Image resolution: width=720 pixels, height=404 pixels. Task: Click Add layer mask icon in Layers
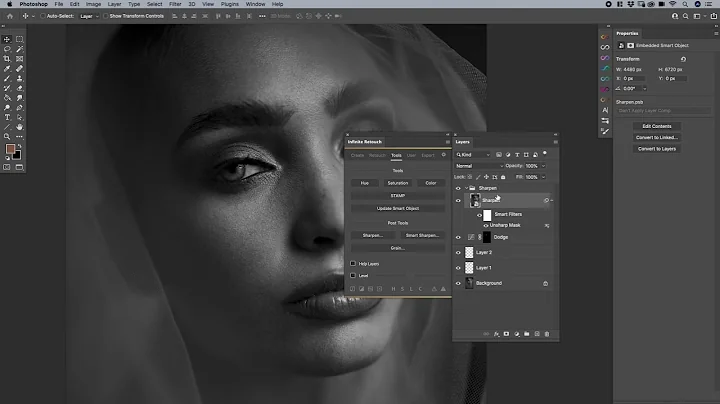(506, 334)
